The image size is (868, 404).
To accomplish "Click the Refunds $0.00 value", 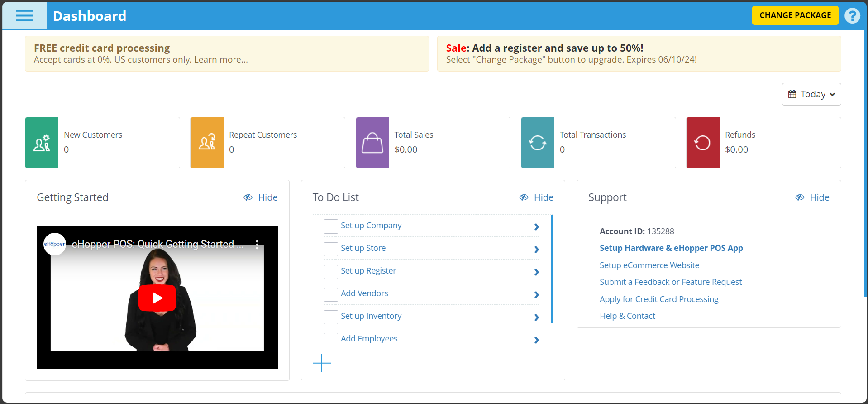I will click(x=736, y=149).
